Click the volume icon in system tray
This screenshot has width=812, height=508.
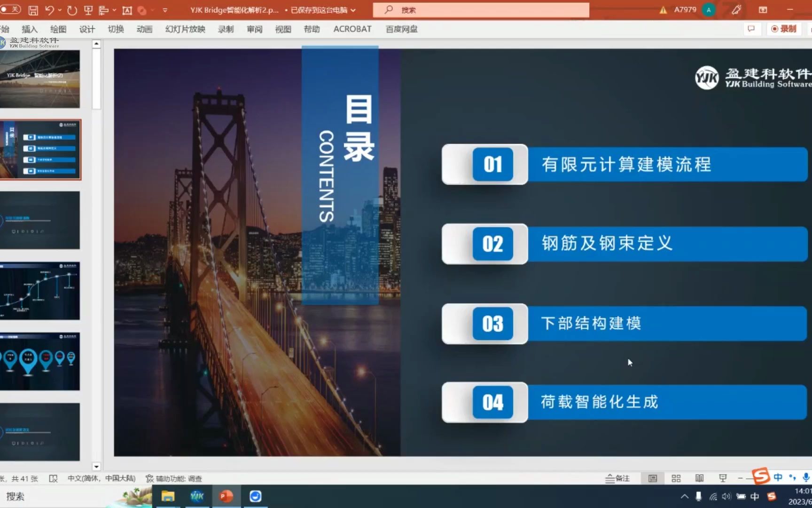point(727,496)
